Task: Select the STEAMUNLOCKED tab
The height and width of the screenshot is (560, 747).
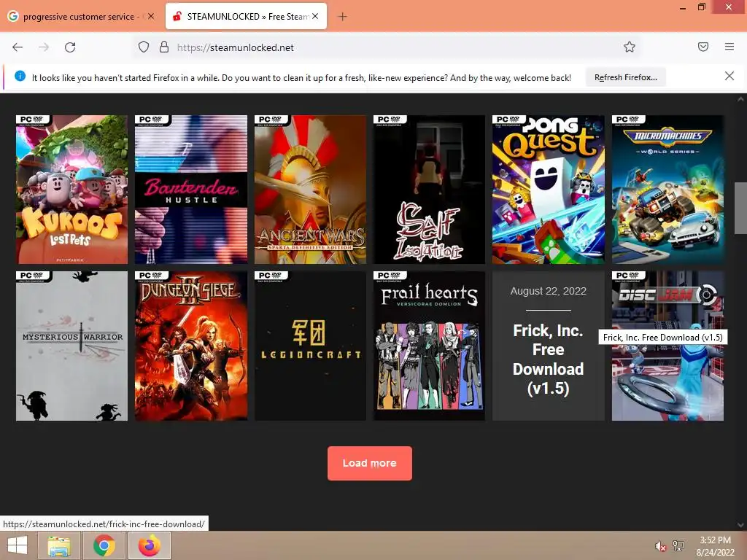Action: click(247, 17)
